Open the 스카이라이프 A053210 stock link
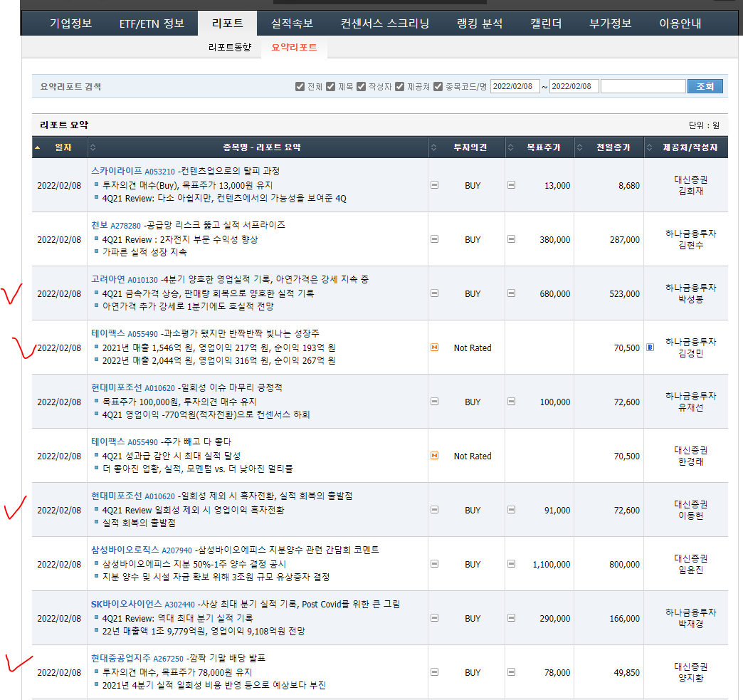743x700 pixels. [x=132, y=171]
